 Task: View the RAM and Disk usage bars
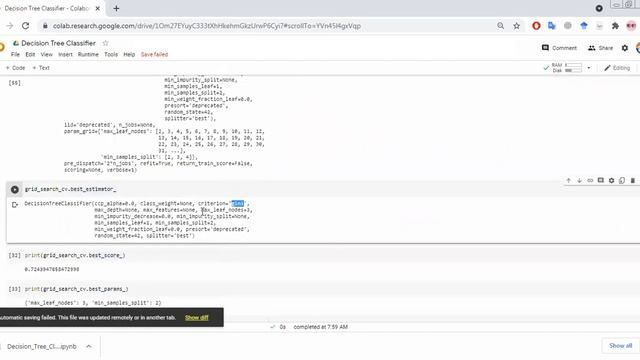pyautogui.click(x=567, y=68)
